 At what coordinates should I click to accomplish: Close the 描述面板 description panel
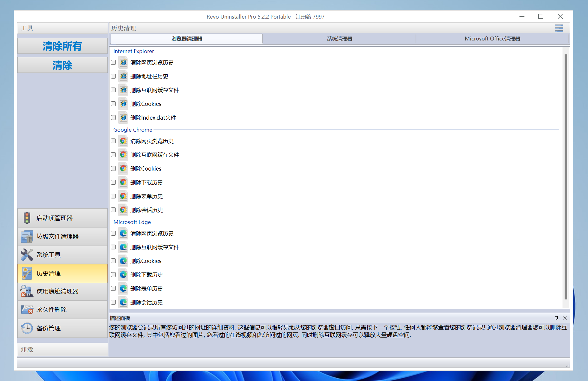tap(565, 318)
